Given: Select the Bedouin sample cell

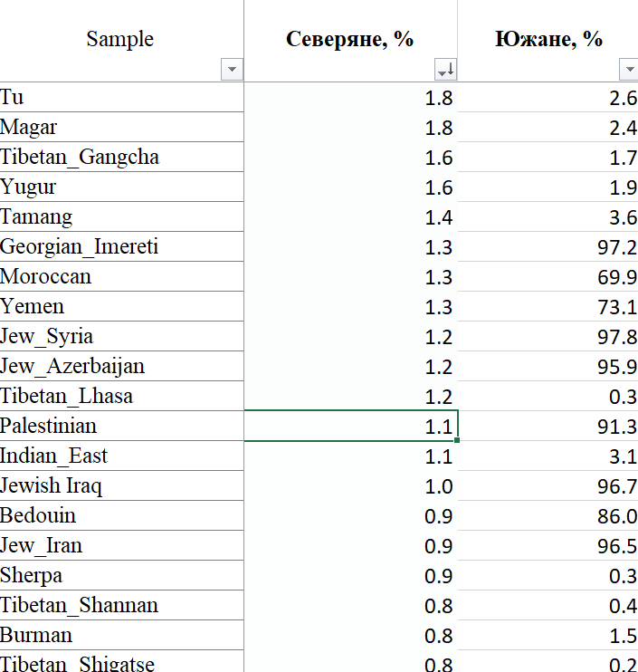Looking at the screenshot, I should tap(121, 515).
